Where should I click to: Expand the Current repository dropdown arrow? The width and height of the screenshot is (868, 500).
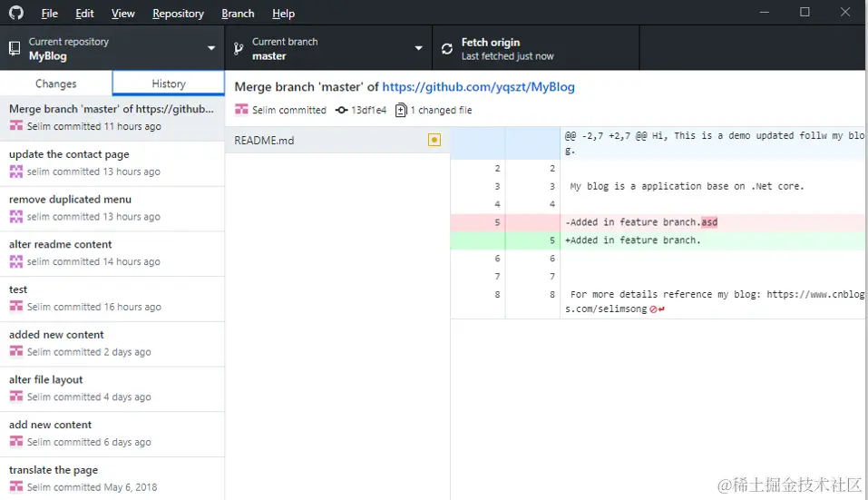coord(211,48)
